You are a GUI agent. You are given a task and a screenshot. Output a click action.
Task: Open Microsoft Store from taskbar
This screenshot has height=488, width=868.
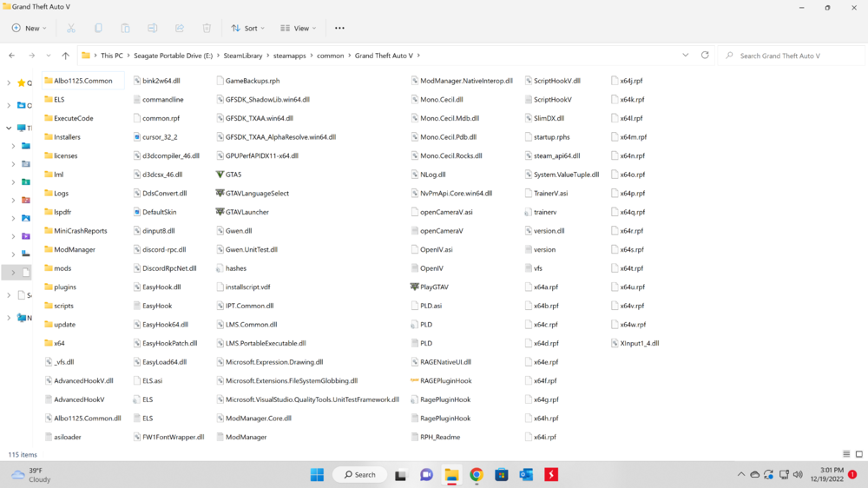[502, 475]
